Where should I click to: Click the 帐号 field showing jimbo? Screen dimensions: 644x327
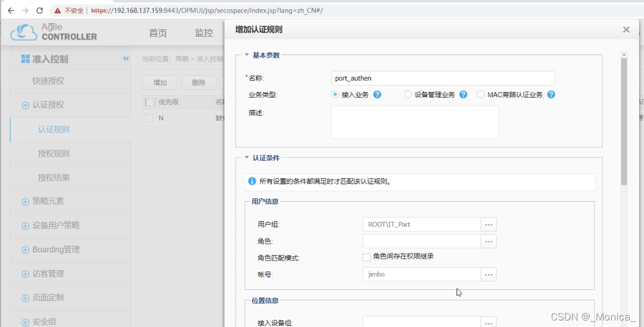click(x=421, y=275)
